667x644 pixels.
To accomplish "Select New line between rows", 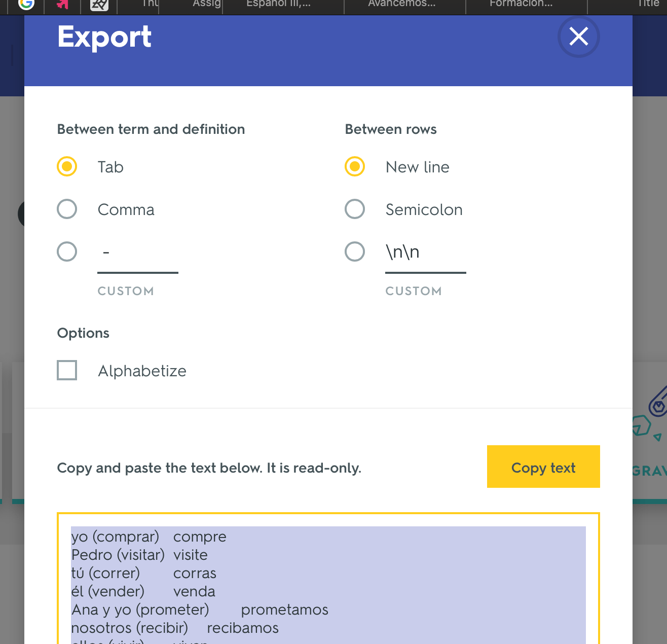I will (354, 166).
